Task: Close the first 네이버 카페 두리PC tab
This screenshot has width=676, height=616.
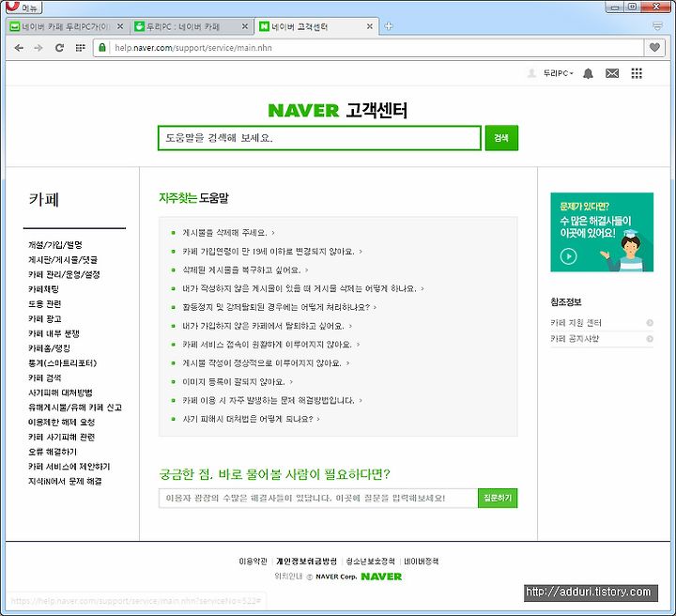Action: (x=120, y=26)
